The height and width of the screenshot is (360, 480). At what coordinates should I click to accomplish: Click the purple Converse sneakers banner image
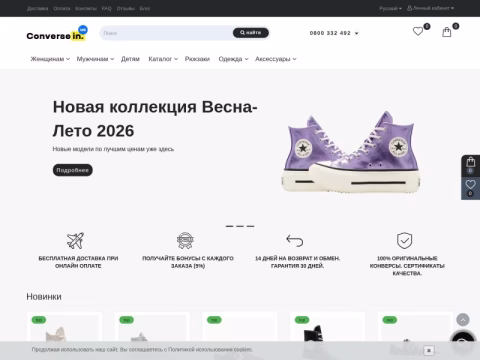click(351, 152)
